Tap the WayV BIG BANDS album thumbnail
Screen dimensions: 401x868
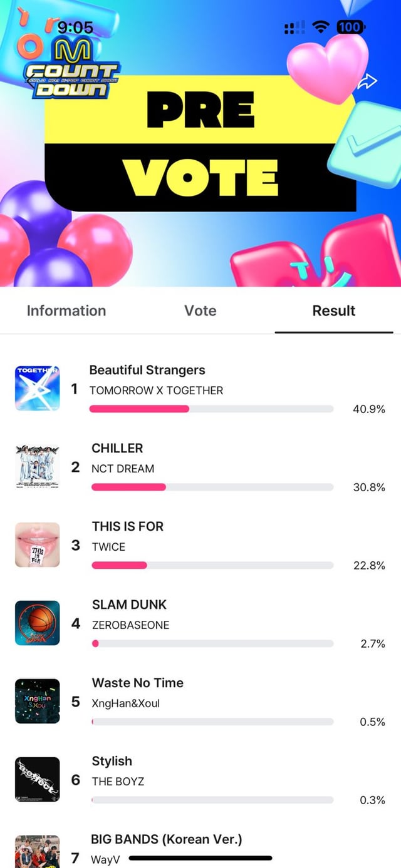tap(37, 852)
